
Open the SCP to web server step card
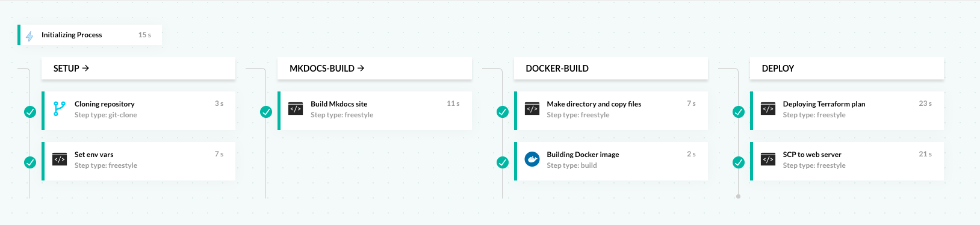click(847, 161)
